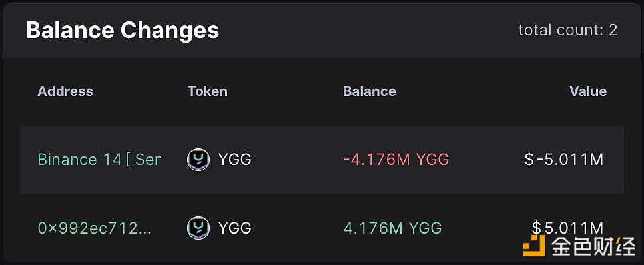Image resolution: width=644 pixels, height=265 pixels.
Task: Click the green 4.176M YGG balance
Action: click(392, 228)
